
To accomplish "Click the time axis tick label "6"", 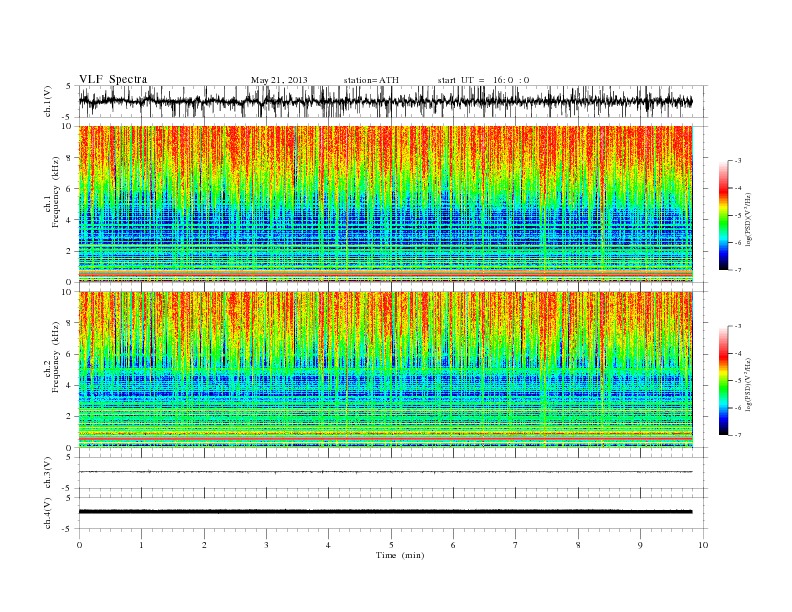I will pyautogui.click(x=453, y=545).
